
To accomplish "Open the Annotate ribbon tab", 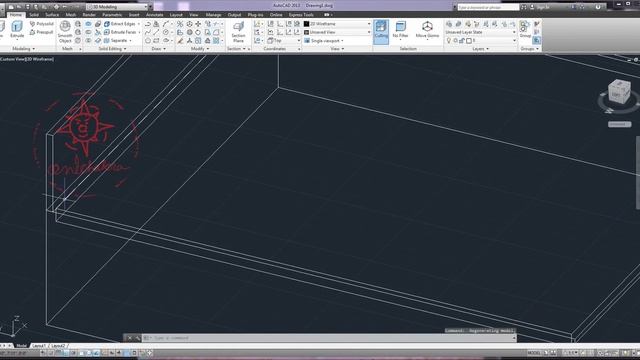I will 154,15.
